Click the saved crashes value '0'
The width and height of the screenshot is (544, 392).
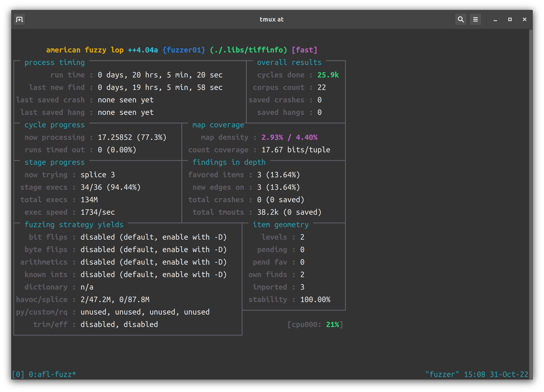coord(320,100)
